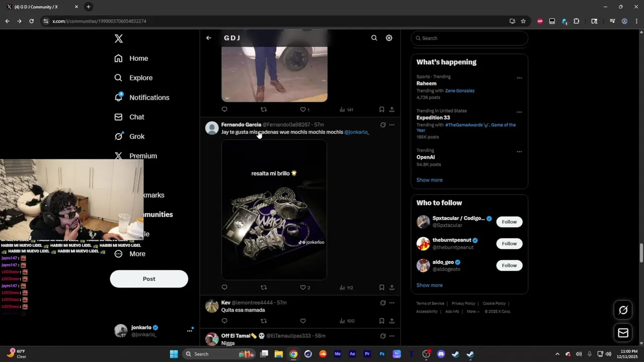Open more options for Expedition 33 trend
The image size is (644, 362).
(x=519, y=112)
